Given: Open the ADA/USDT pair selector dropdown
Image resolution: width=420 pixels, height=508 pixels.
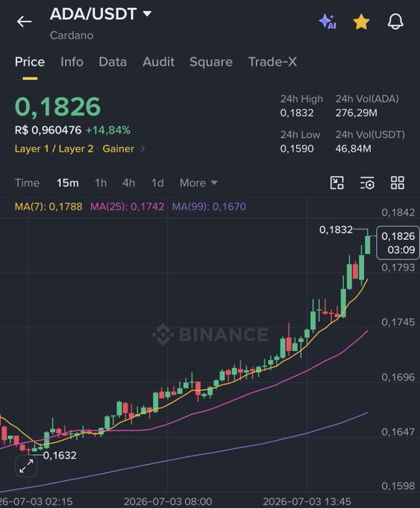Looking at the screenshot, I should 100,14.
